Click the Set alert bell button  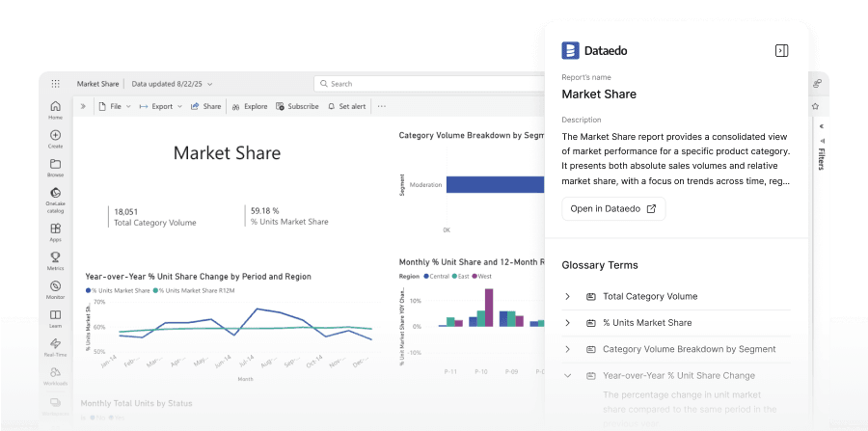pyautogui.click(x=346, y=106)
